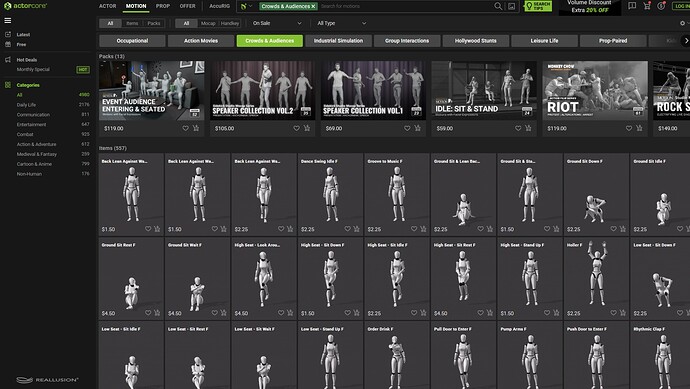
Task: Open the settings gear at right of filters
Action: (x=683, y=23)
